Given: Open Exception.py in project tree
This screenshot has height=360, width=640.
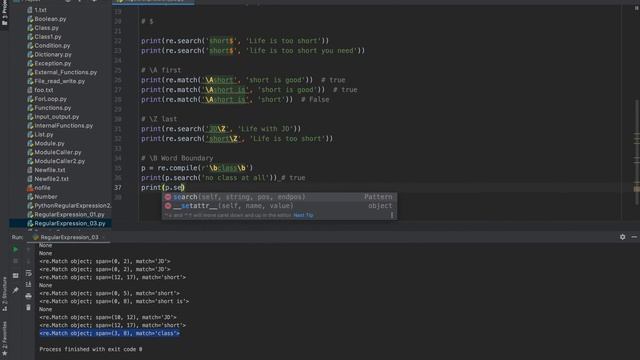Looking at the screenshot, I should coord(53,63).
